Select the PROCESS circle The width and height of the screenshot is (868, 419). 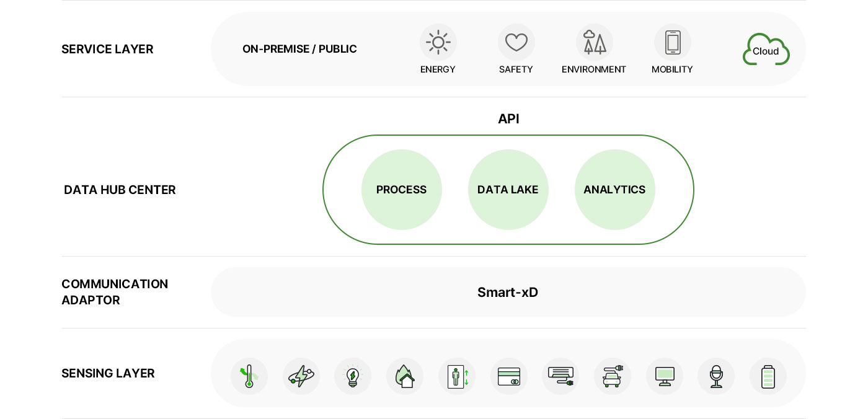pyautogui.click(x=402, y=190)
